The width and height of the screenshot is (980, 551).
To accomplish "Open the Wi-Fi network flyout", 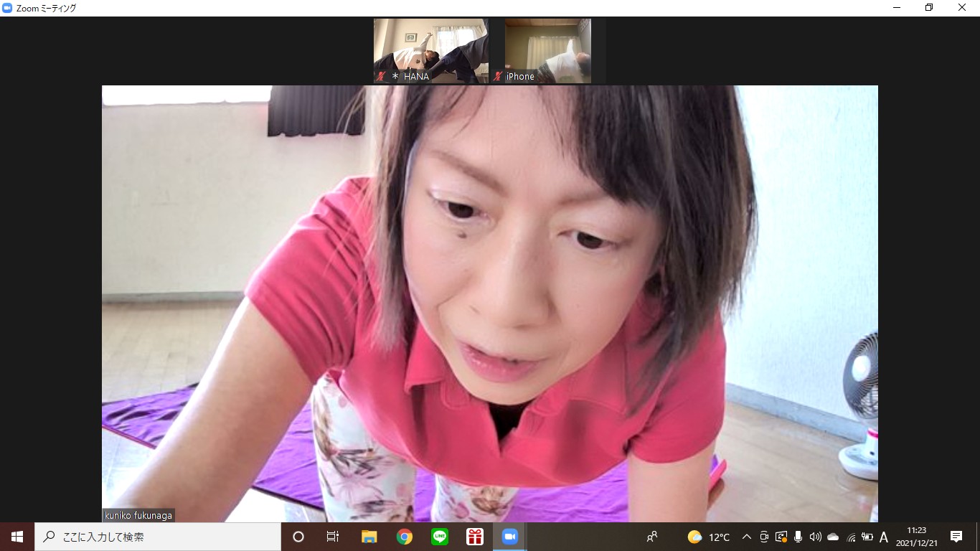I will (851, 537).
